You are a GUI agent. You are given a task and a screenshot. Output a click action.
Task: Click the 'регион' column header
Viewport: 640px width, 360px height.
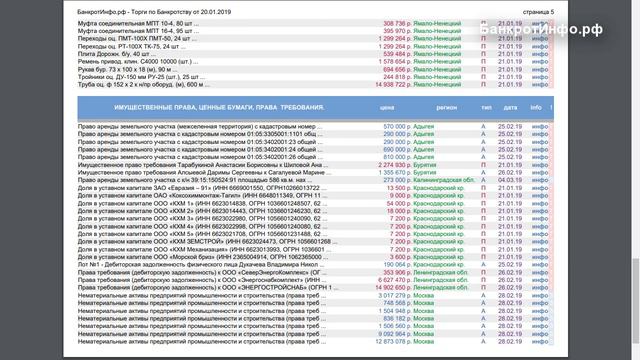coord(447,108)
